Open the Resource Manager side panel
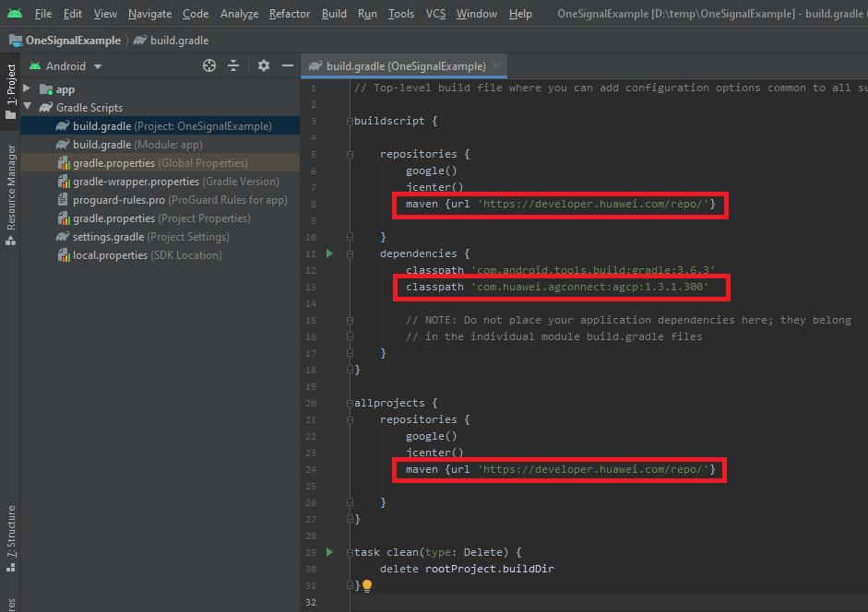Viewport: 868px width, 612px height. 10,192
